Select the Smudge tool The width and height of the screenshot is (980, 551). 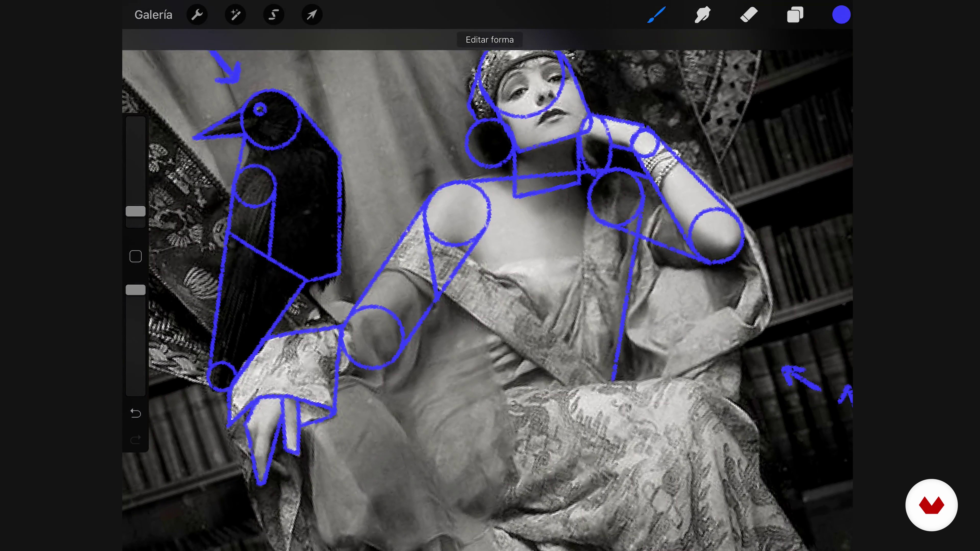[702, 15]
